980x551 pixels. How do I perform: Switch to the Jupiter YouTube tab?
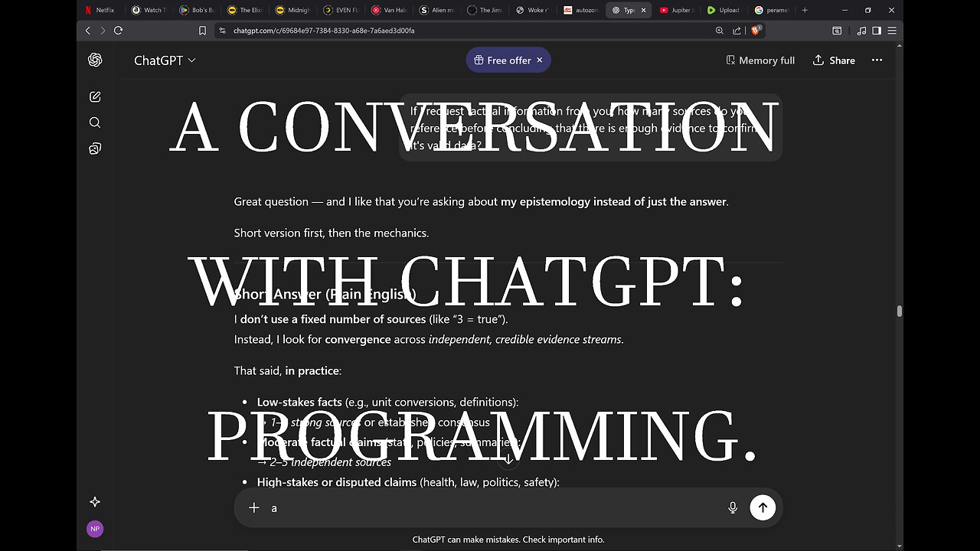click(x=677, y=10)
